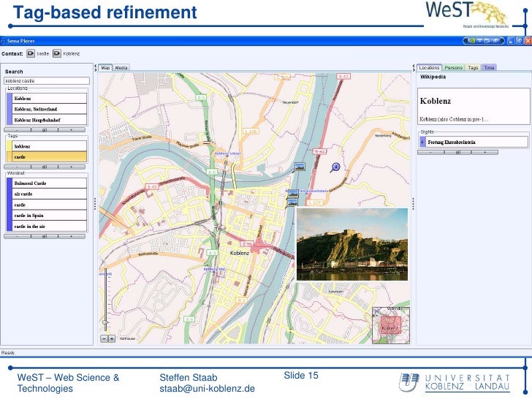The height and width of the screenshot is (399, 532).
Task: Switch to the Map tab
Action: coord(105,68)
